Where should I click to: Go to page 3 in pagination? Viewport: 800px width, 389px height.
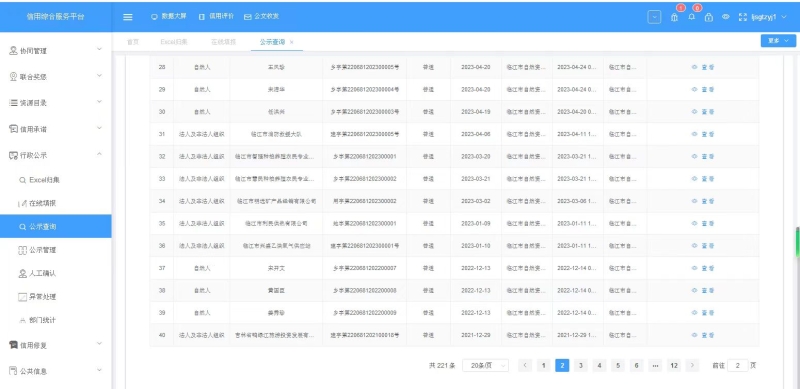tap(580, 366)
